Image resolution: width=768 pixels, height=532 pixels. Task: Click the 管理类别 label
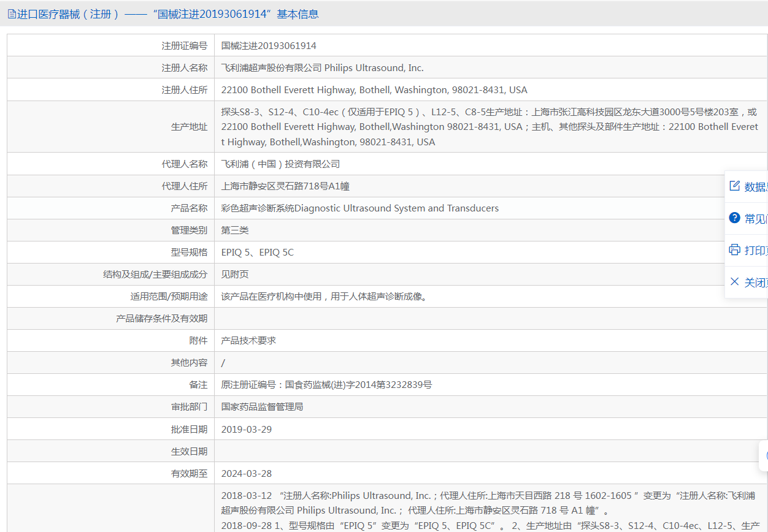click(189, 230)
